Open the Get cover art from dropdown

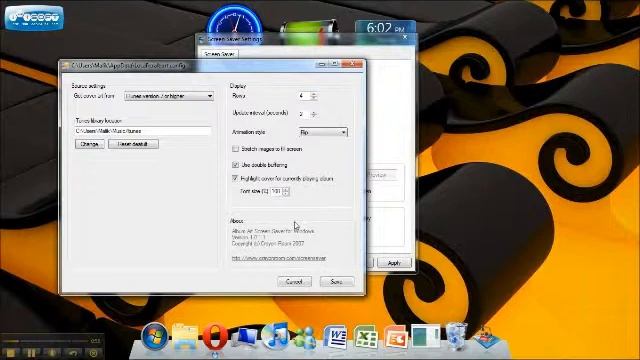click(x=169, y=96)
